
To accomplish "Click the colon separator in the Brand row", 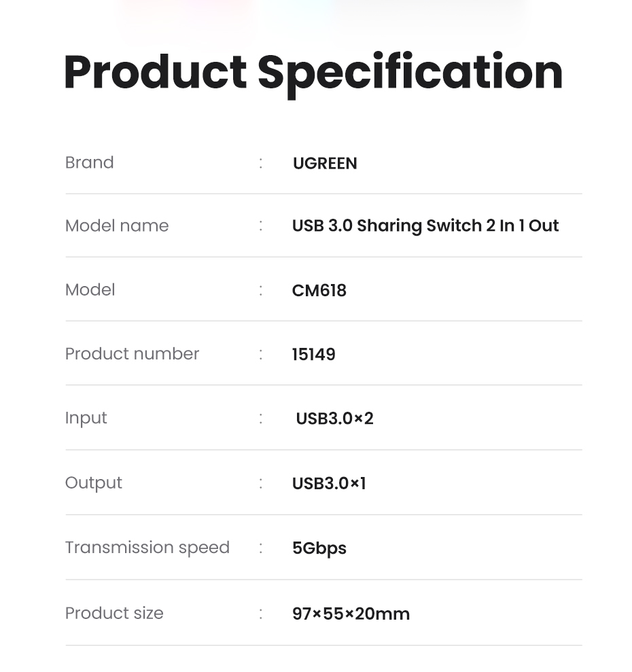I will point(260,163).
